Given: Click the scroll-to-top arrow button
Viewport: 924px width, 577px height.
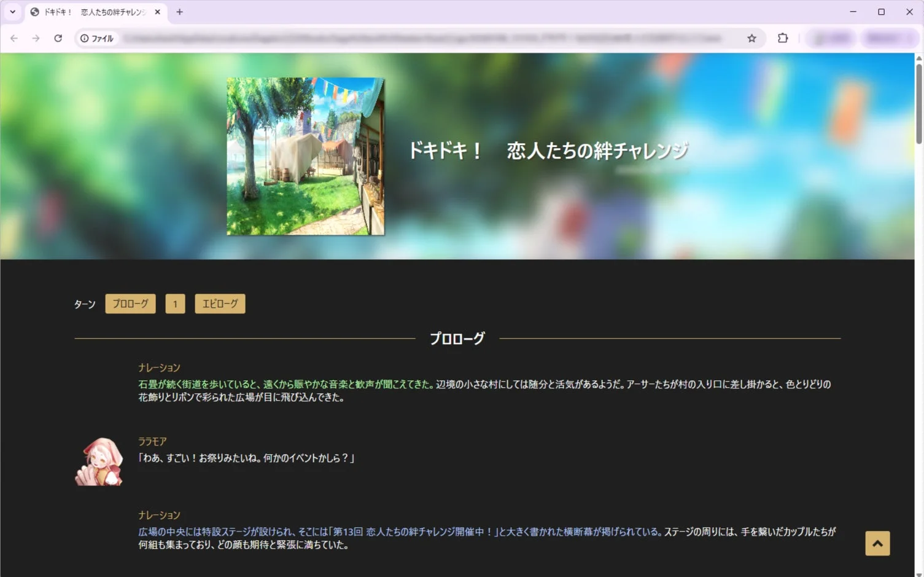Looking at the screenshot, I should [877, 543].
